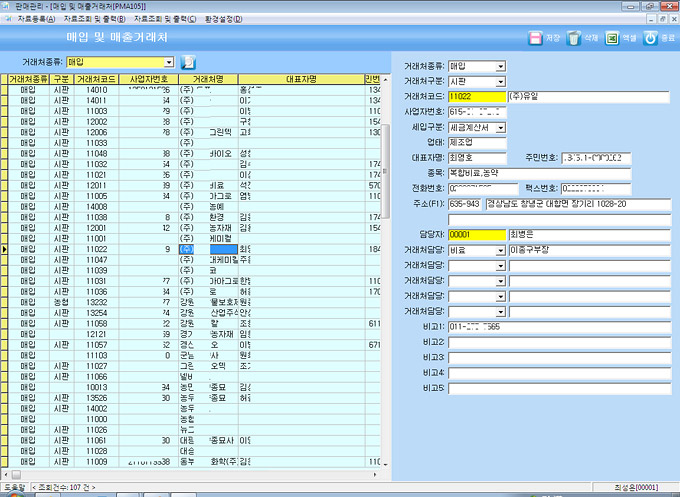Image resolution: width=680 pixels, height=497 pixels.
Task: Open the 거래처종류 dropdown in the detail form
Action: click(501, 66)
